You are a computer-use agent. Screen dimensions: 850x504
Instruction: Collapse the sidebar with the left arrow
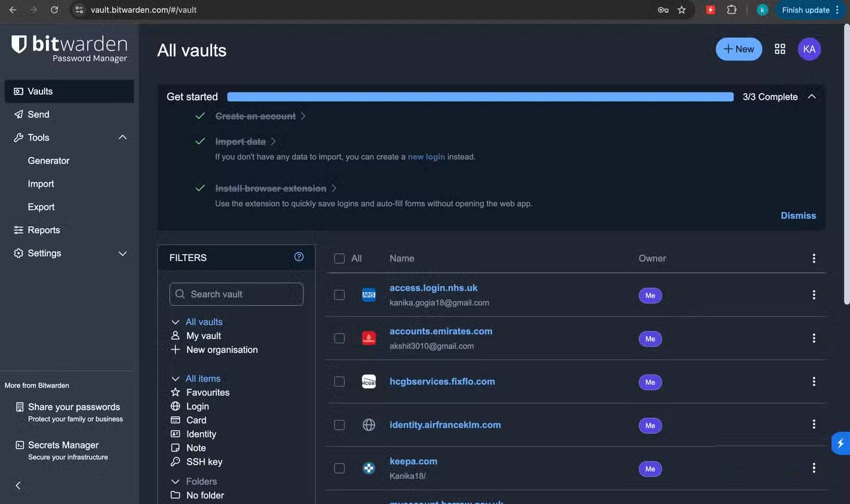tap(18, 485)
